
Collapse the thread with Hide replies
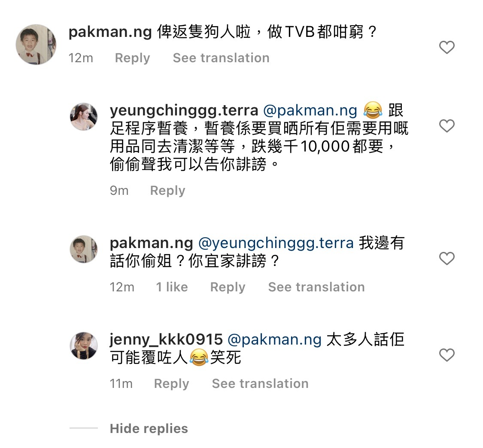tap(149, 428)
